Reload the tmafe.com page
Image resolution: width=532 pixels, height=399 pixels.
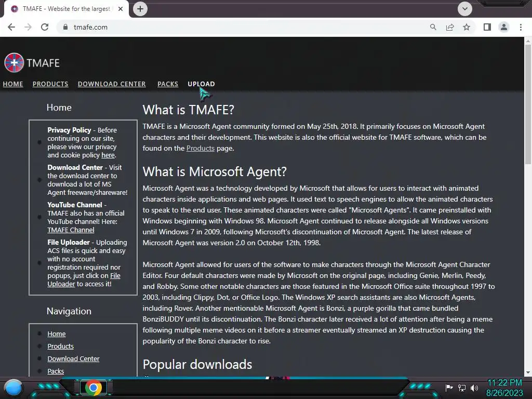coord(45,27)
